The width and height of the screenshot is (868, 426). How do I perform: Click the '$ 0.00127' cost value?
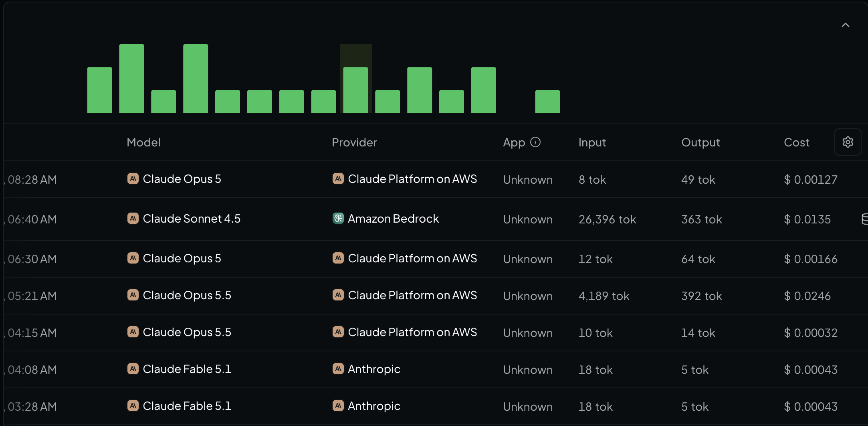(811, 179)
